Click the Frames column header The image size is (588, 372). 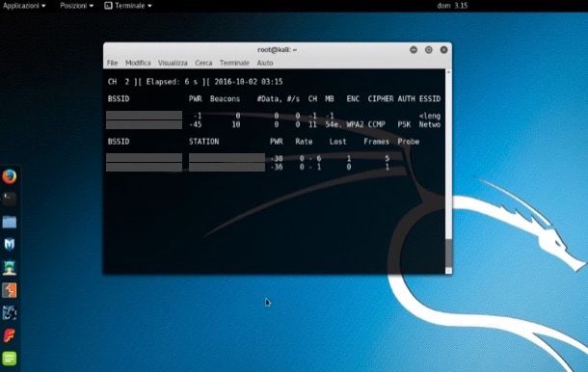(376, 142)
